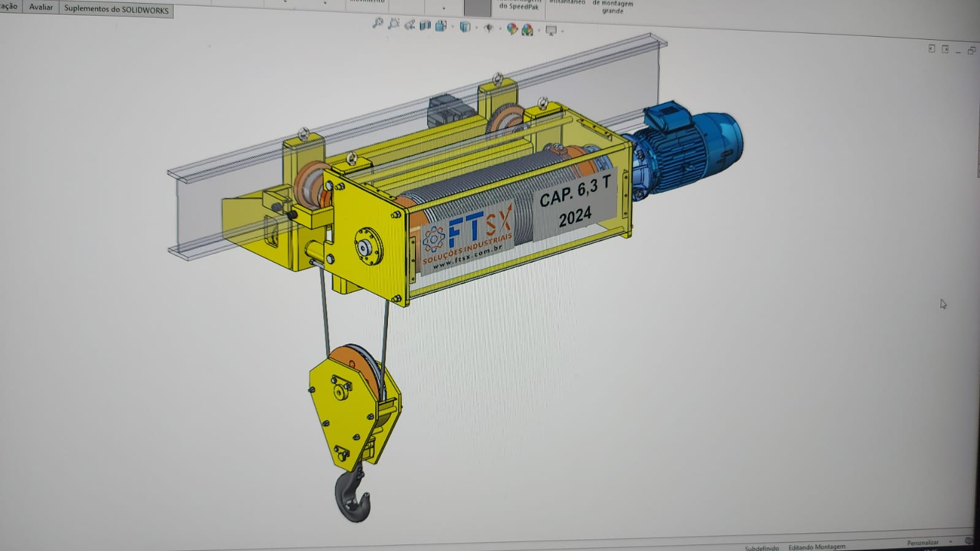Toggle the left panel collapse icon
The width and height of the screenshot is (980, 551).
[x=932, y=48]
